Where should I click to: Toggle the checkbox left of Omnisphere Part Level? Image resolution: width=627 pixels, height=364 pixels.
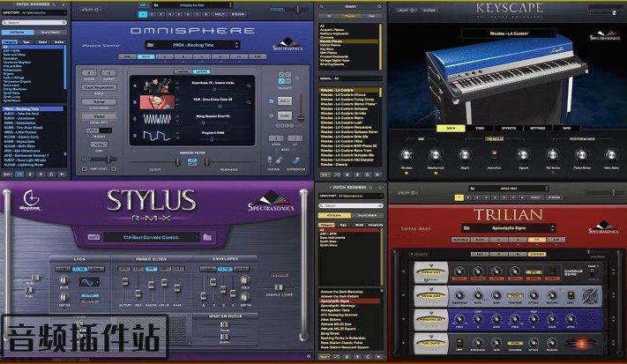[x=85, y=169]
